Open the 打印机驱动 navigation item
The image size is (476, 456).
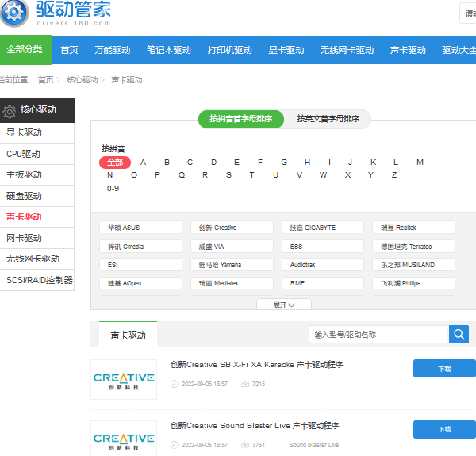230,50
